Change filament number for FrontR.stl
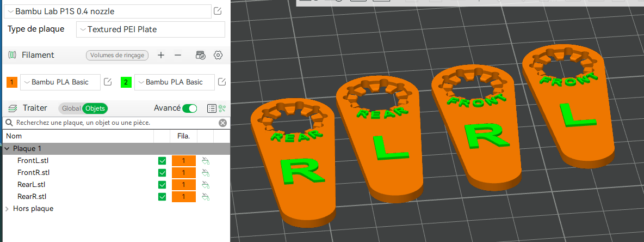Viewport: 644px width, 242px height. pyautogui.click(x=184, y=173)
